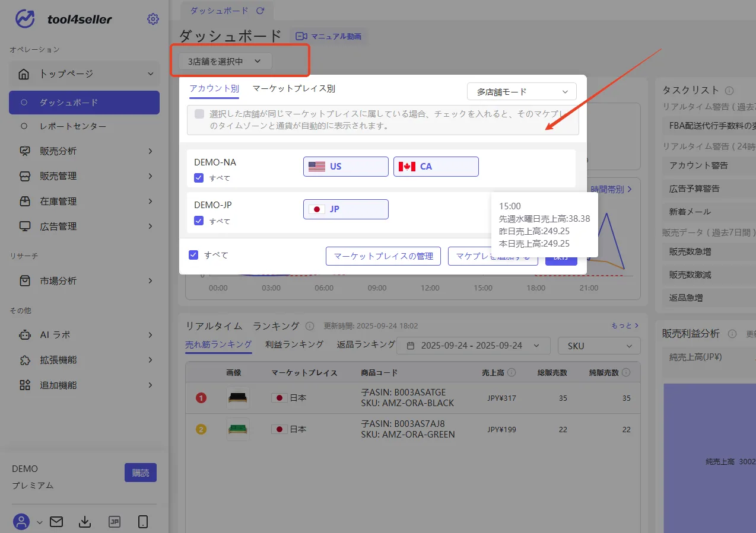The width and height of the screenshot is (756, 533).
Task: Click SKU: AMZ-ORA-BLACK product code text
Action: pyautogui.click(x=407, y=403)
